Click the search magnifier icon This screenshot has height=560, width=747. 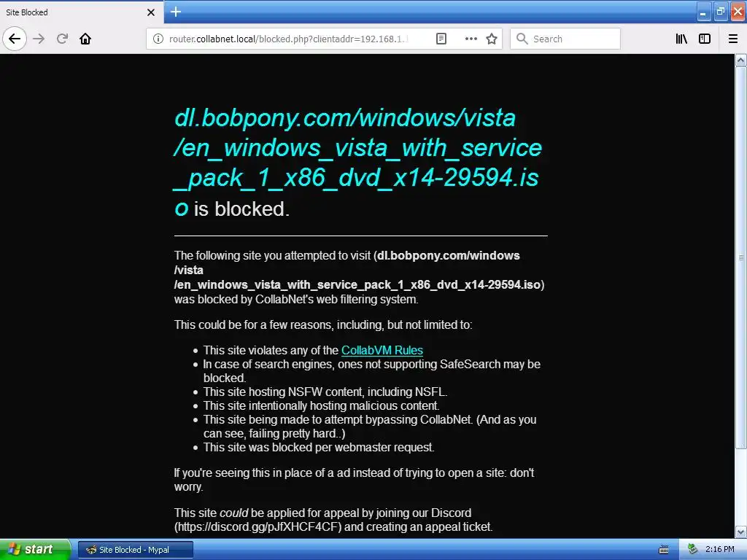coord(522,39)
